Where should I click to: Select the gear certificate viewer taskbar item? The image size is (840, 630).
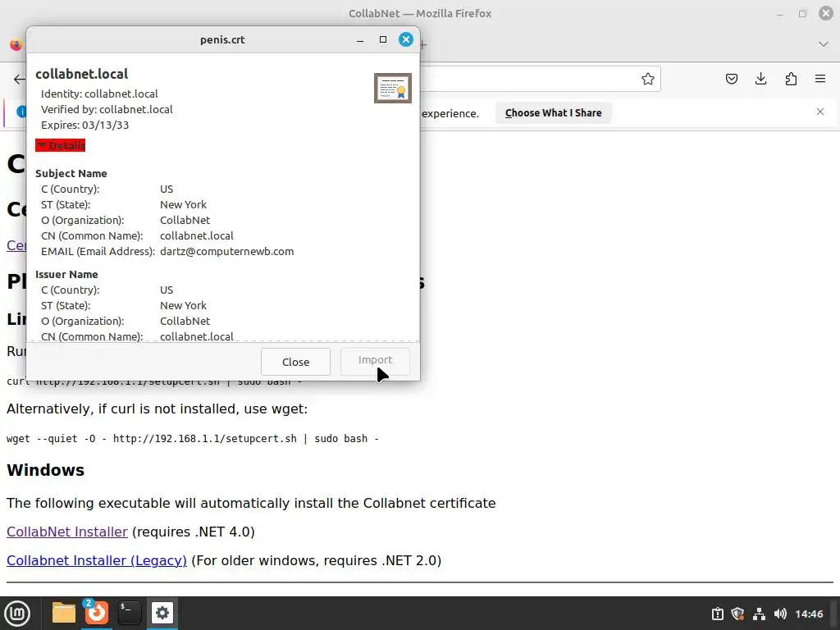162,613
